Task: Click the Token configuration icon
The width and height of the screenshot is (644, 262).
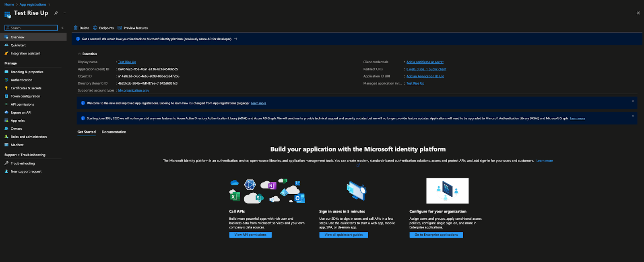Action: click(x=6, y=96)
